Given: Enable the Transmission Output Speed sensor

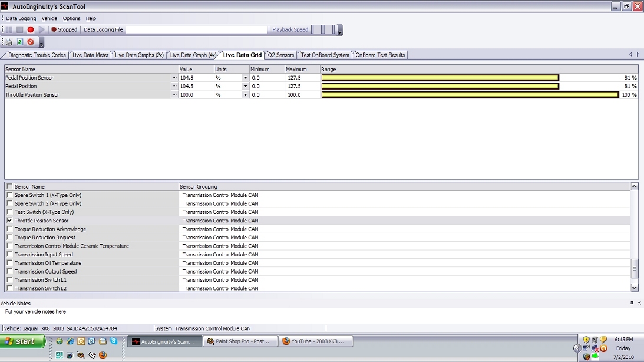Looking at the screenshot, I should (x=9, y=271).
